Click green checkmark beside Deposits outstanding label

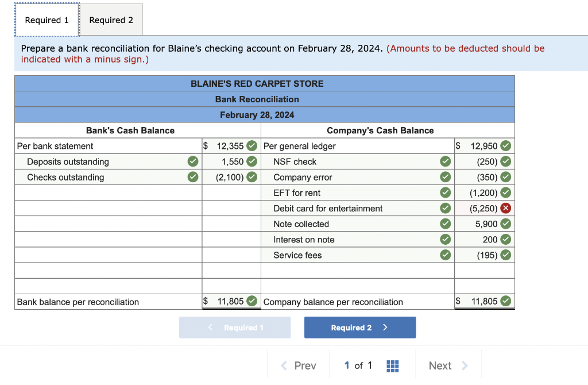point(193,161)
